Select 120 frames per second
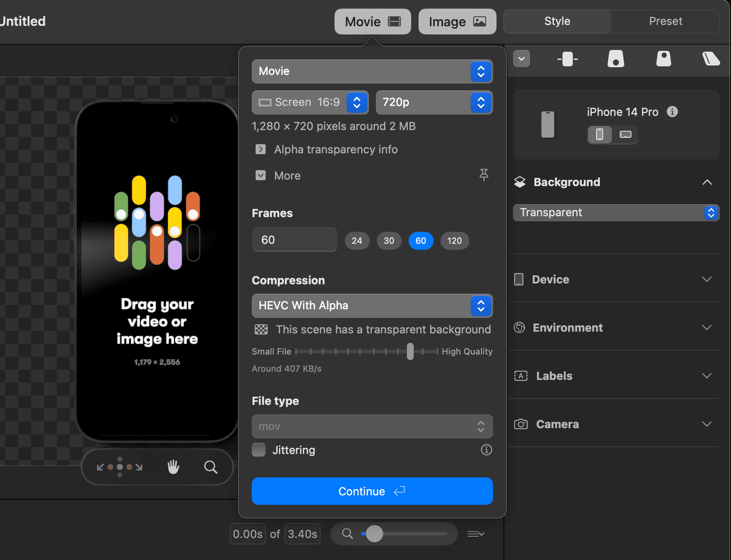 (454, 241)
